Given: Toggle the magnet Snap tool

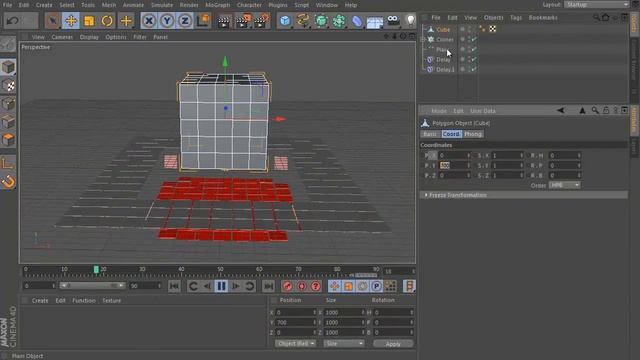Looking at the screenshot, I should (x=8, y=182).
